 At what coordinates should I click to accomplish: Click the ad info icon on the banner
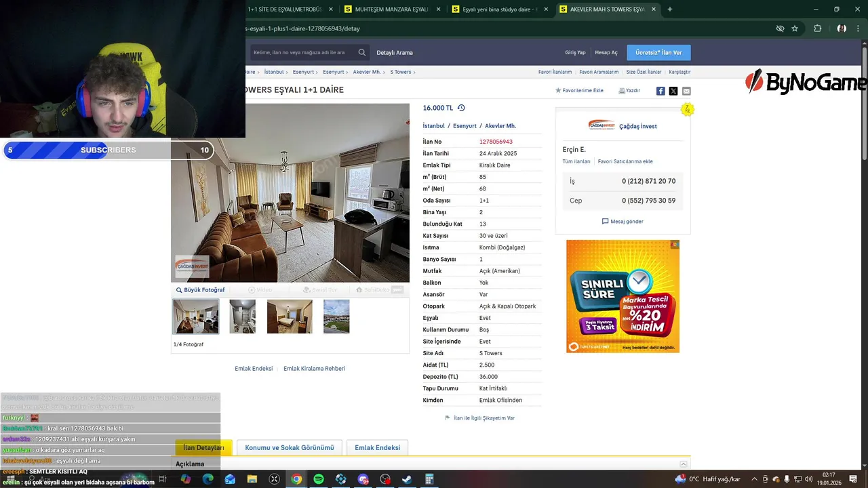click(x=675, y=245)
